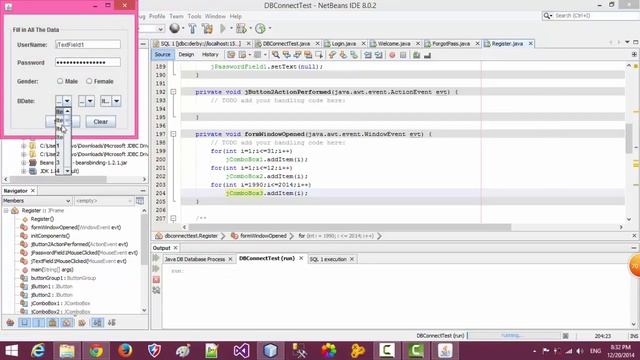This screenshot has height=360, width=640.
Task: Open Internet Explorer from the taskbar
Action: (38, 351)
